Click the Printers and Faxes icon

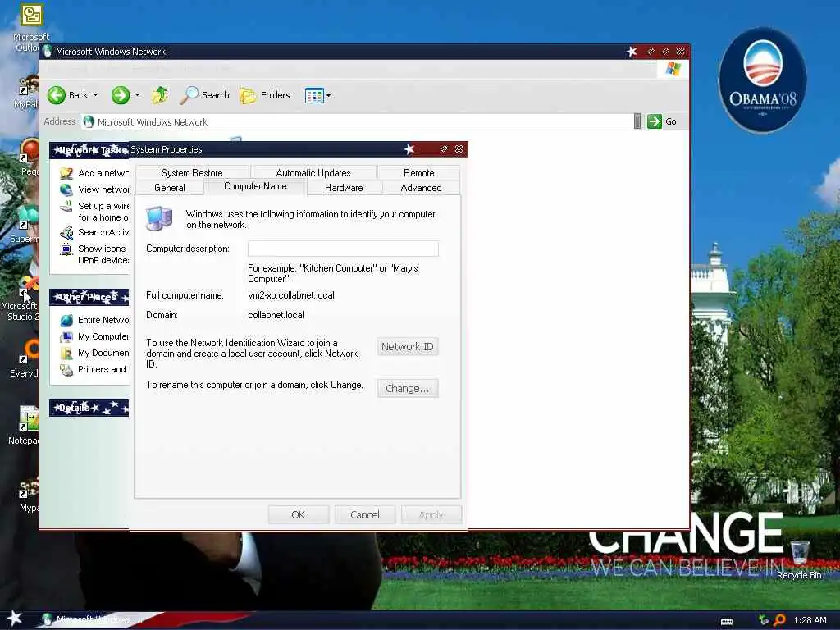point(66,370)
